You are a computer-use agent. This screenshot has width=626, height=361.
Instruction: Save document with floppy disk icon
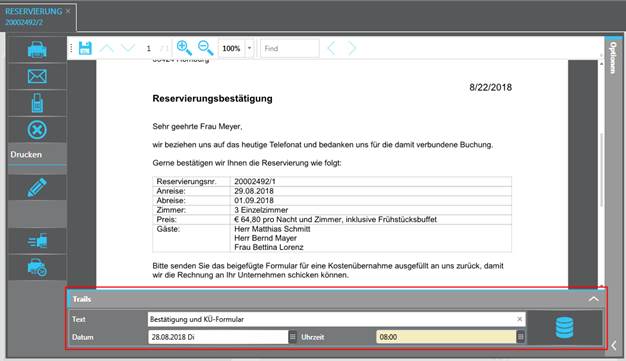85,48
